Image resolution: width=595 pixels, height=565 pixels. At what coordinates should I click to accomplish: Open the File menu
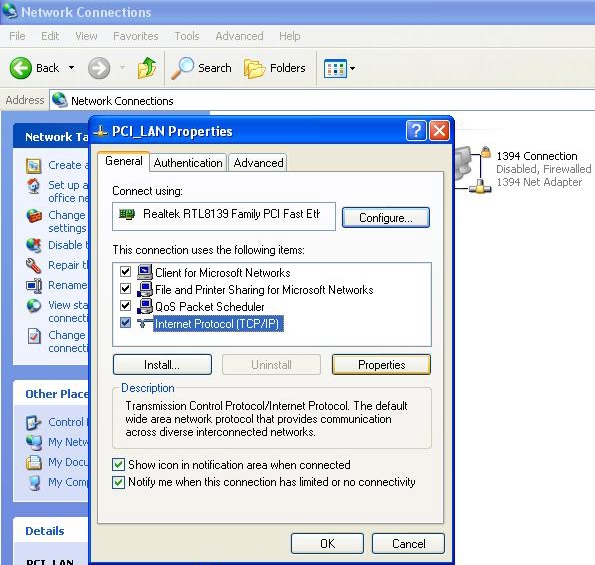click(x=17, y=36)
